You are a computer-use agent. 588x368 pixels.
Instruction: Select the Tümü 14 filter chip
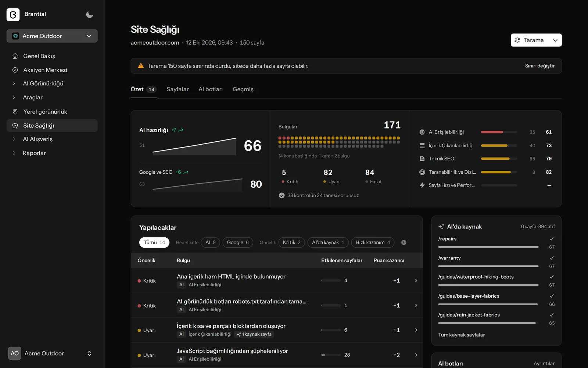[154, 243]
